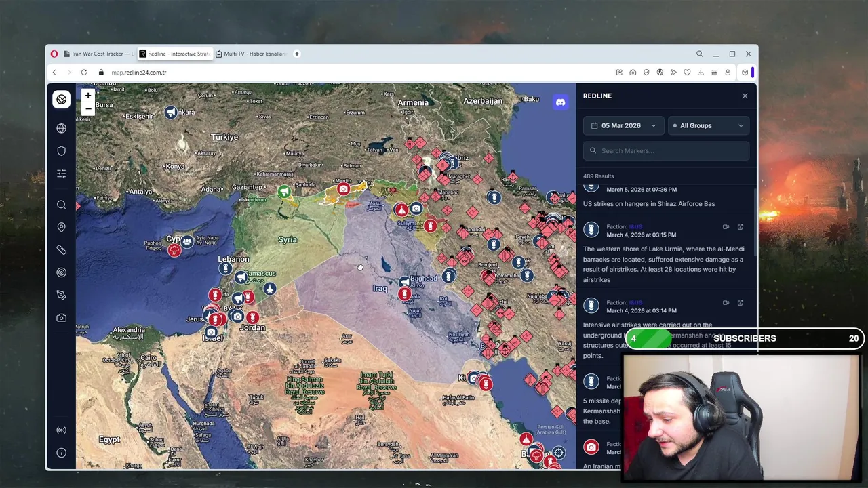Zoom out the map with minus button
868x488 pixels.
point(87,108)
